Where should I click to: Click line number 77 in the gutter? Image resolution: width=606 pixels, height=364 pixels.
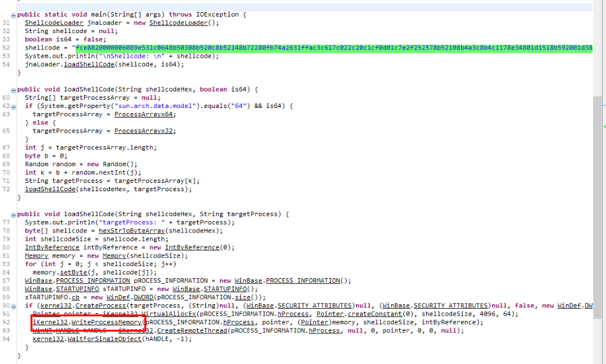coord(6,222)
